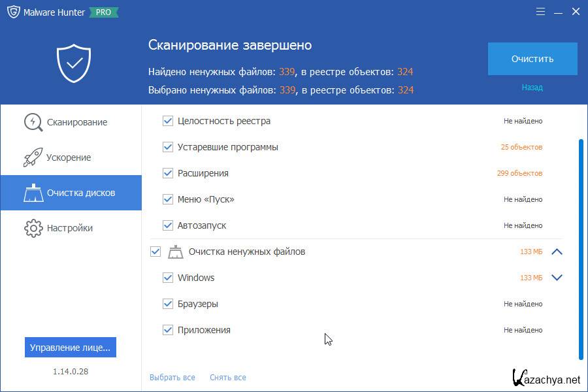This screenshot has width=588, height=392.
Task: Expand the Windows item details
Action: coord(557,278)
